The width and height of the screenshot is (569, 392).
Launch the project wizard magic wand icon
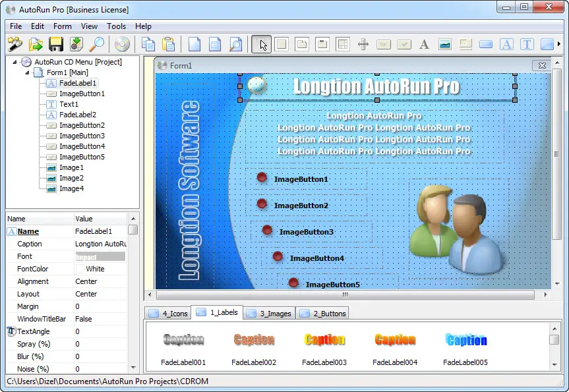point(15,44)
